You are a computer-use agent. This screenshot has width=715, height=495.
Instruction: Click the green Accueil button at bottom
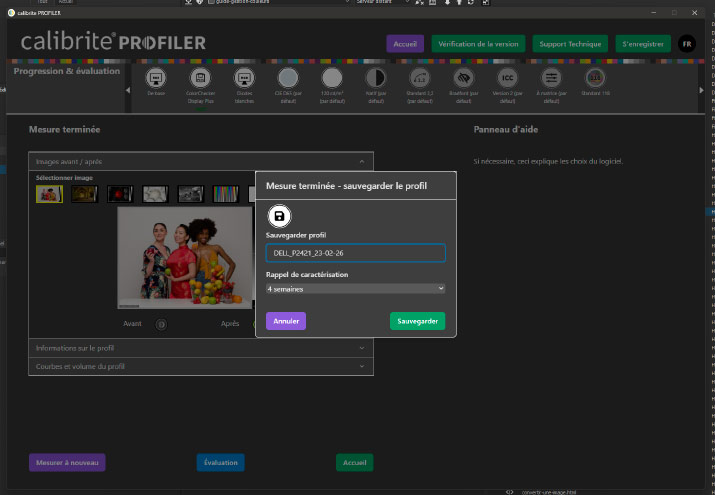pos(355,462)
